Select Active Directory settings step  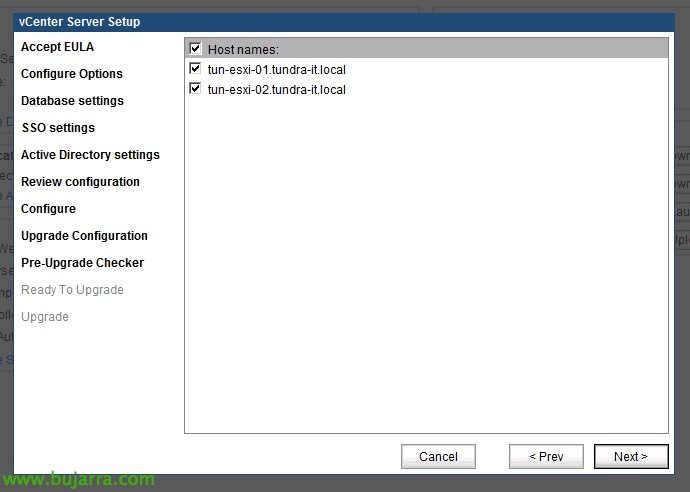[90, 155]
